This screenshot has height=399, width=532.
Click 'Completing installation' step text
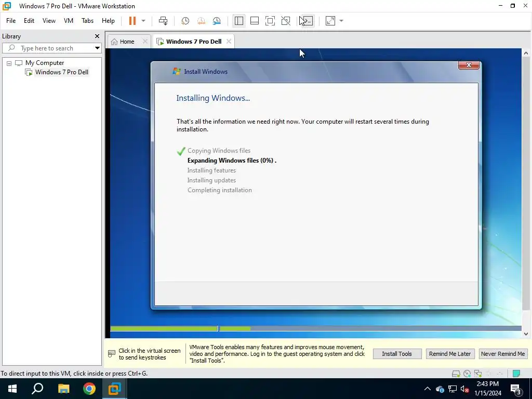click(220, 190)
